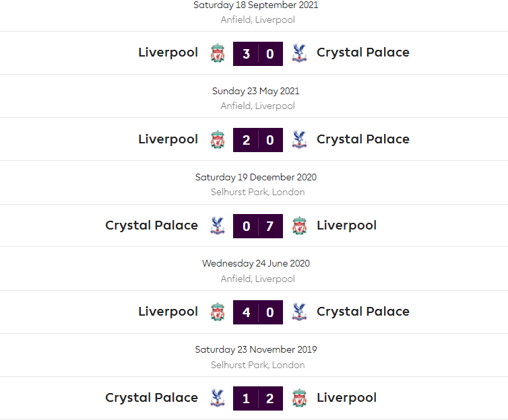The image size is (508, 420).
Task: Click Liverpool team name in 18 September 2021 fixture
Action: [x=168, y=53]
